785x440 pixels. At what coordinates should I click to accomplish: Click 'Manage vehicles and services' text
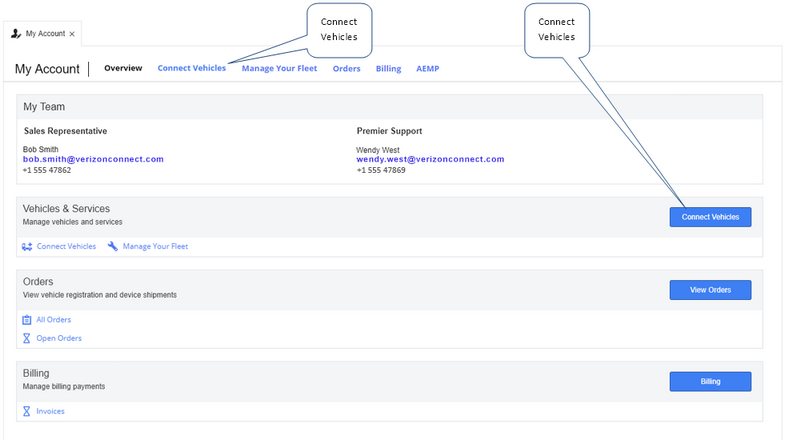point(73,222)
